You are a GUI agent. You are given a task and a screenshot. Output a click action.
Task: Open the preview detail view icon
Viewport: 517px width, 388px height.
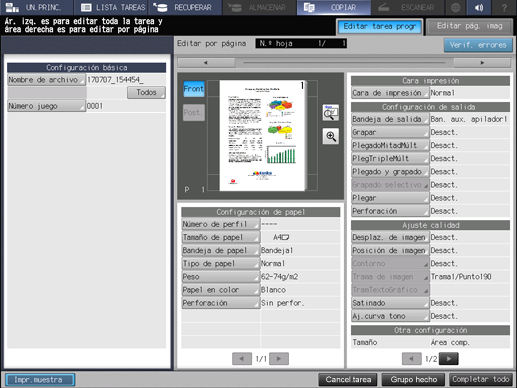331,113
